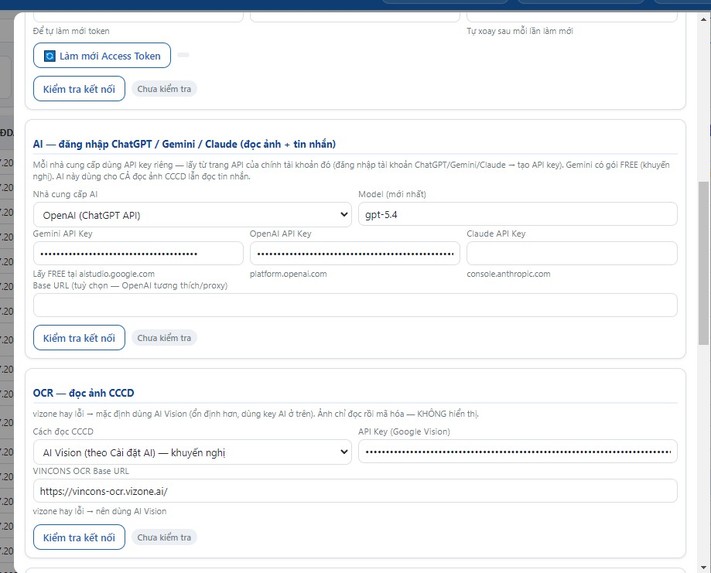
Task: Click the AI — đăng nhập ChatGPT heading
Action: pos(184,144)
